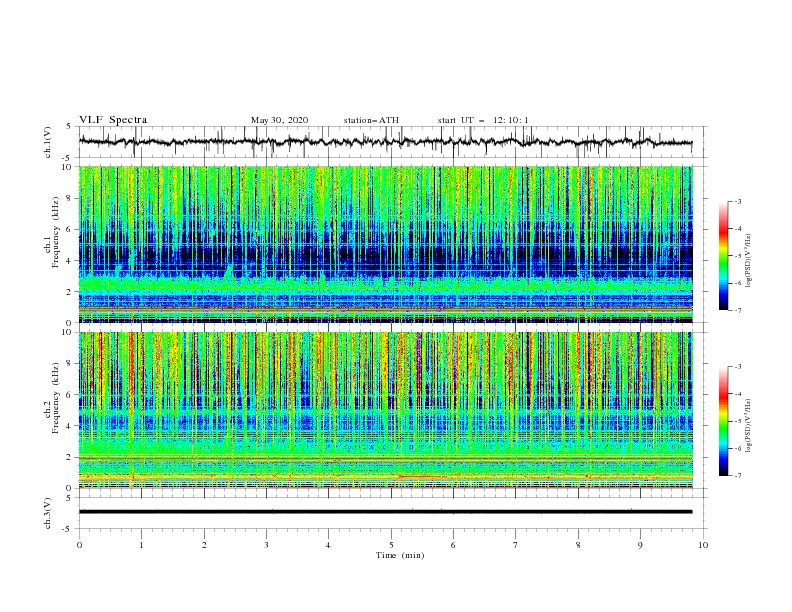The width and height of the screenshot is (792, 612).
Task: Click the "-4" tick on ch.2 color bar
Action: tap(738, 394)
